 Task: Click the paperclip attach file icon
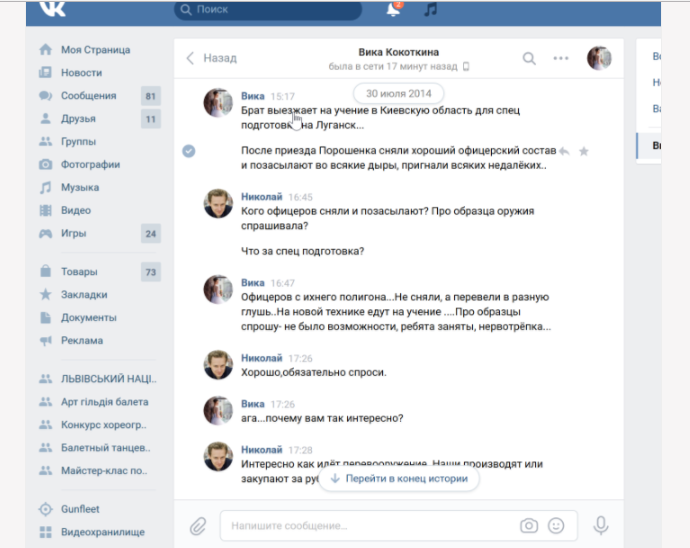198,525
